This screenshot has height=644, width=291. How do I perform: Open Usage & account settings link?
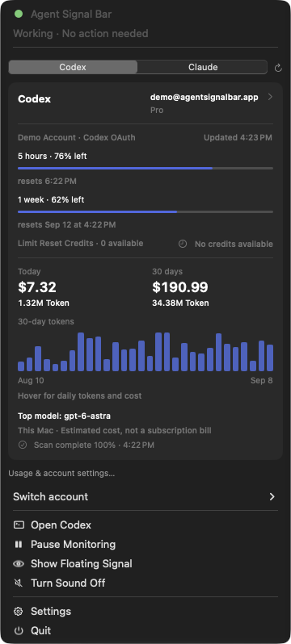(61, 474)
